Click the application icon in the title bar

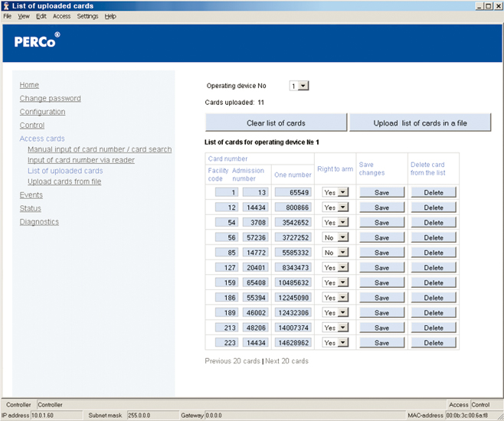click(x=6, y=5)
